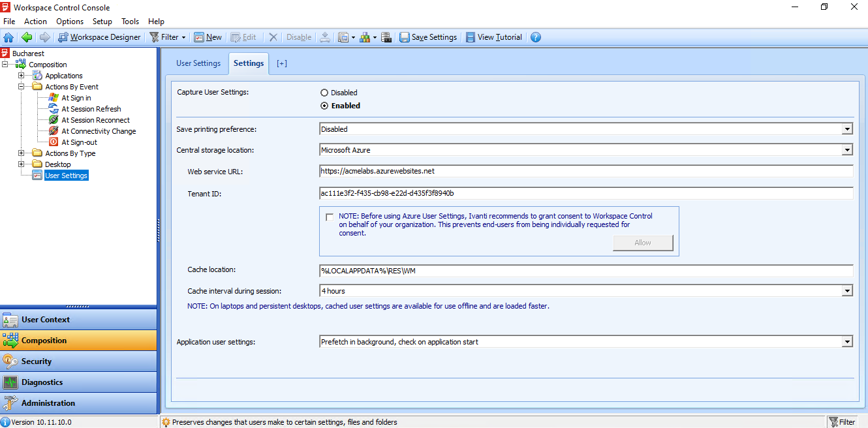868x428 pixels.
Task: Switch to the User Settings tab
Action: coord(198,63)
